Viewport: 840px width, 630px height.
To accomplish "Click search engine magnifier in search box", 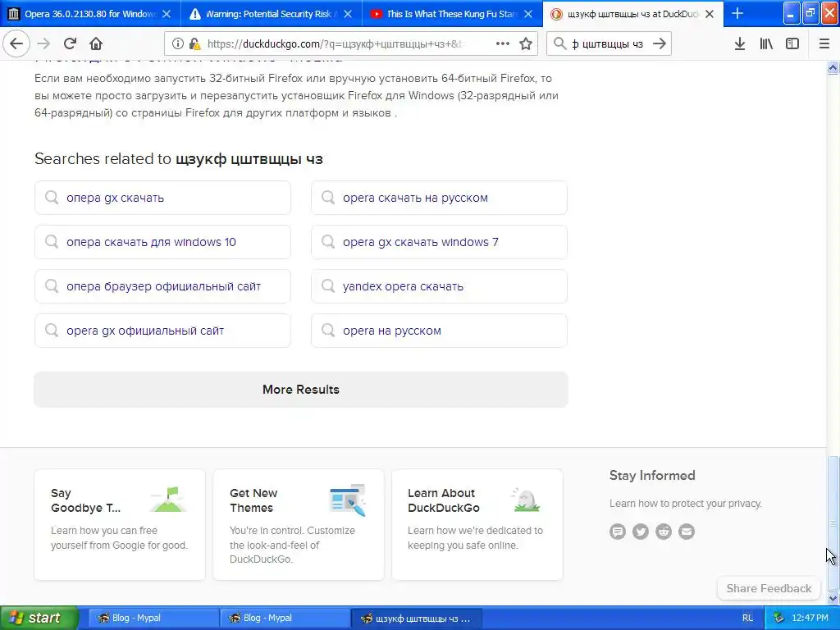I will coord(559,44).
